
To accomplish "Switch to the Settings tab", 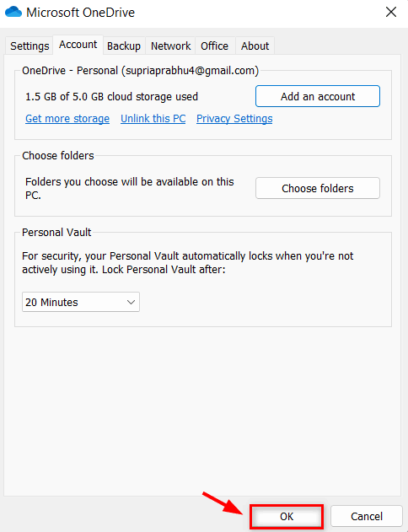I will tap(30, 46).
